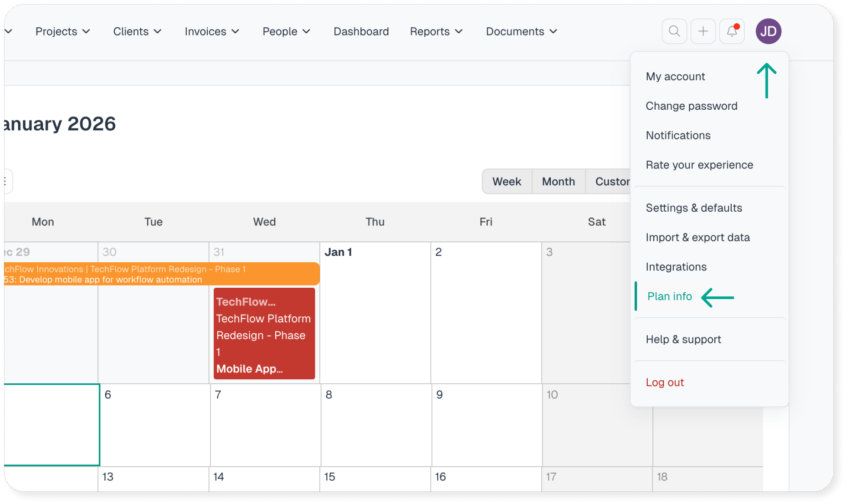
Task: Switch calendar to Month view
Action: (x=558, y=182)
